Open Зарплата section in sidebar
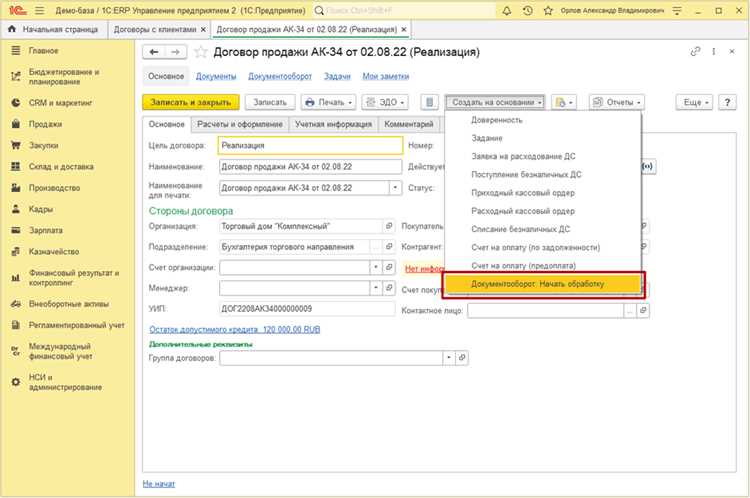The height and width of the screenshot is (498, 750). click(45, 230)
